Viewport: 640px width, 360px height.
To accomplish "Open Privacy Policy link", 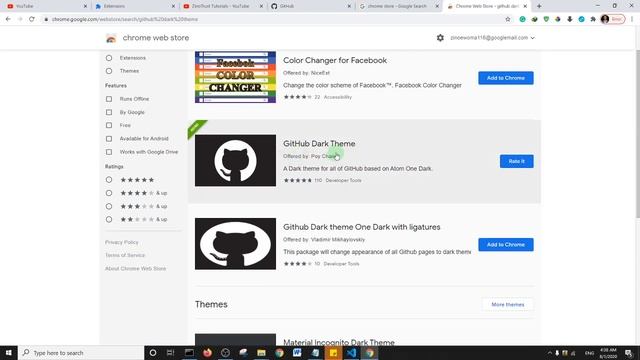I will [x=122, y=242].
